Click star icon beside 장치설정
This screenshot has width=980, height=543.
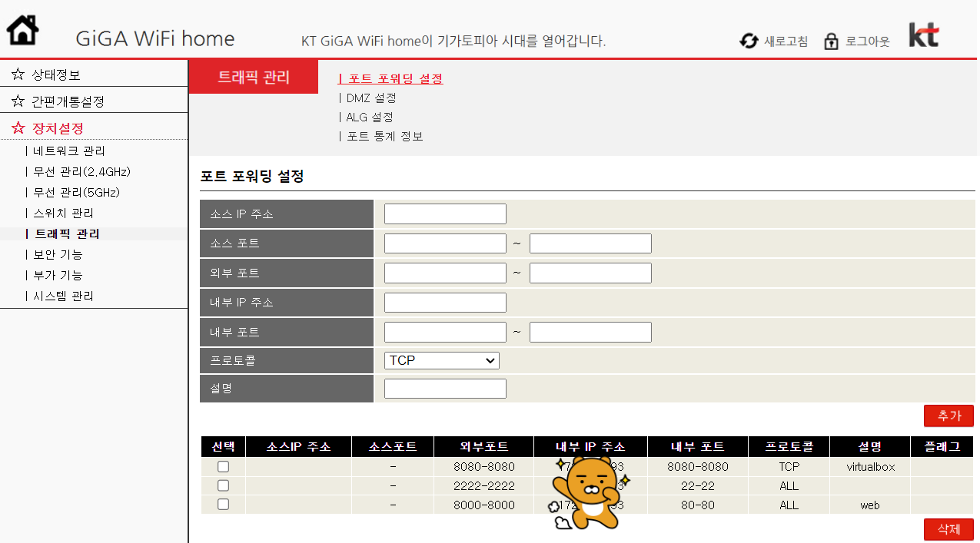[18, 128]
